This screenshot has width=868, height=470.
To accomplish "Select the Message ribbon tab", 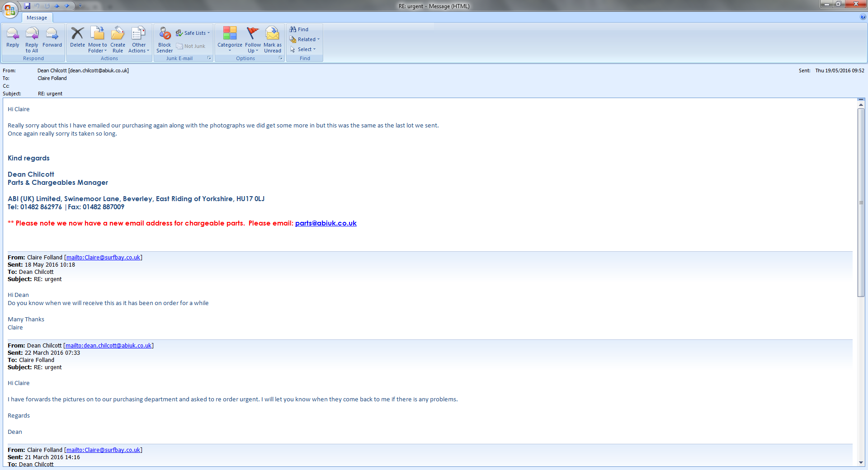I will point(37,18).
